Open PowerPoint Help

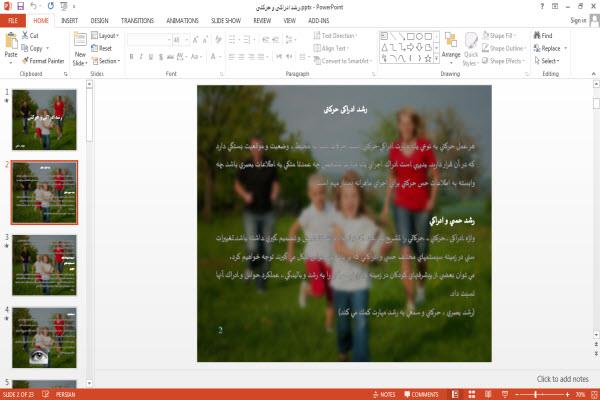(542, 6)
